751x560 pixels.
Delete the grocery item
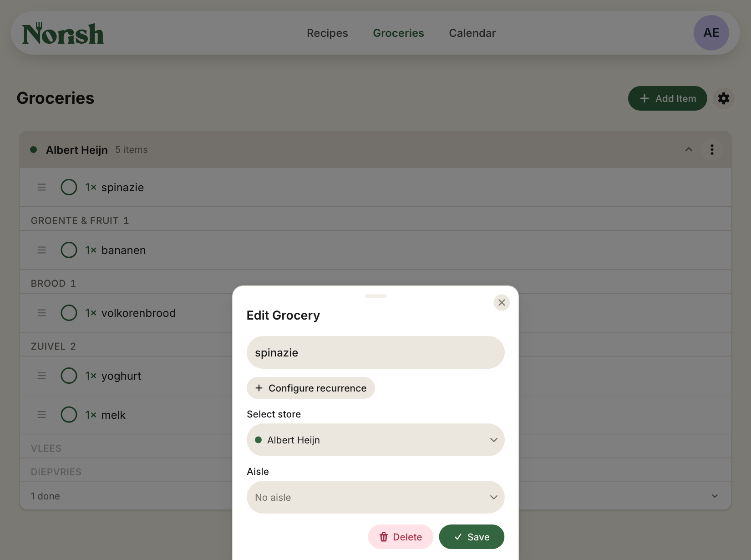point(401,537)
